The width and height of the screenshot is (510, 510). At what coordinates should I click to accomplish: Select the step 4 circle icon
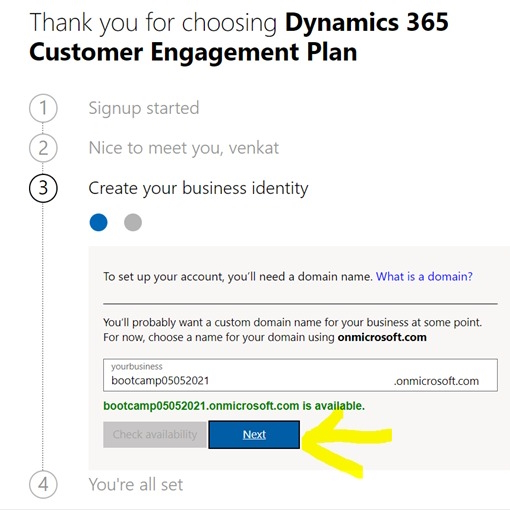click(43, 484)
